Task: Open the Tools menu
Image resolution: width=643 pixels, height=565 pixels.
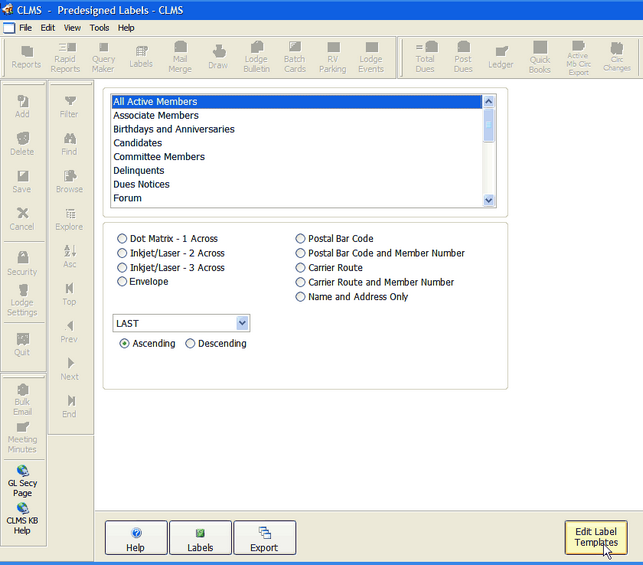Action: pyautogui.click(x=99, y=28)
